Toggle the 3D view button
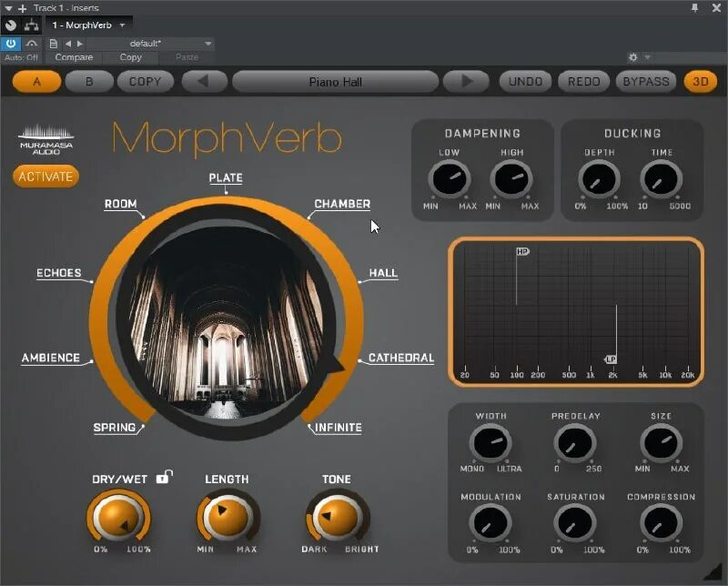The height and width of the screenshot is (586, 728). point(701,82)
